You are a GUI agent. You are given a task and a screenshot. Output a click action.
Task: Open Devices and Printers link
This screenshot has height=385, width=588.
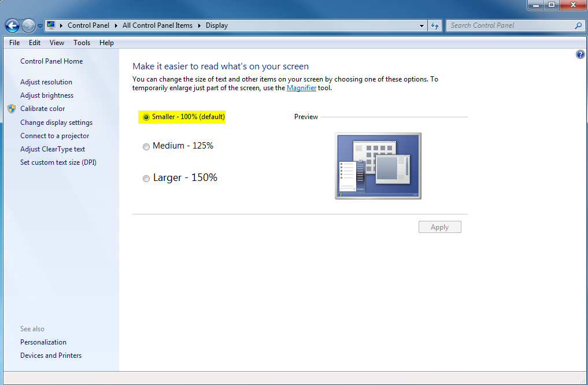(51, 356)
